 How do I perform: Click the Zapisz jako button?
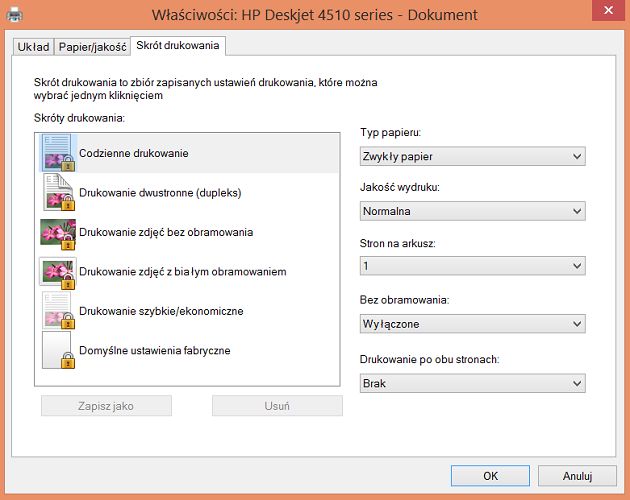[x=106, y=406]
